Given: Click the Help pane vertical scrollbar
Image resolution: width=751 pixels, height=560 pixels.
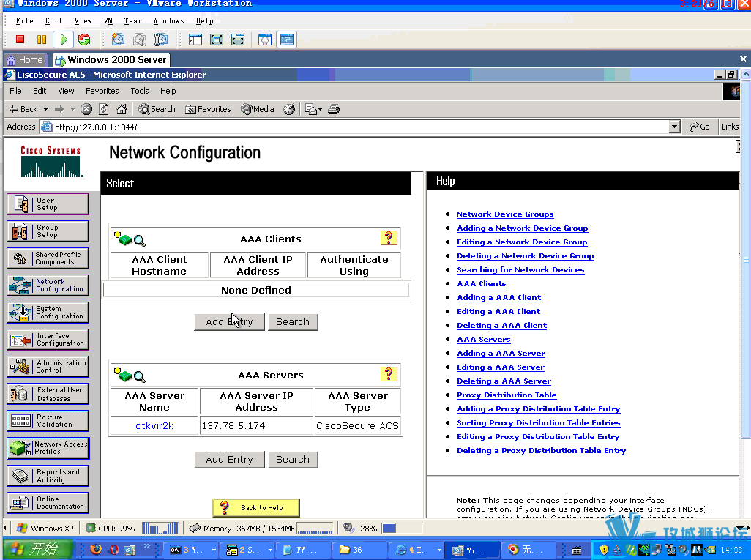Looking at the screenshot, I should [746, 258].
